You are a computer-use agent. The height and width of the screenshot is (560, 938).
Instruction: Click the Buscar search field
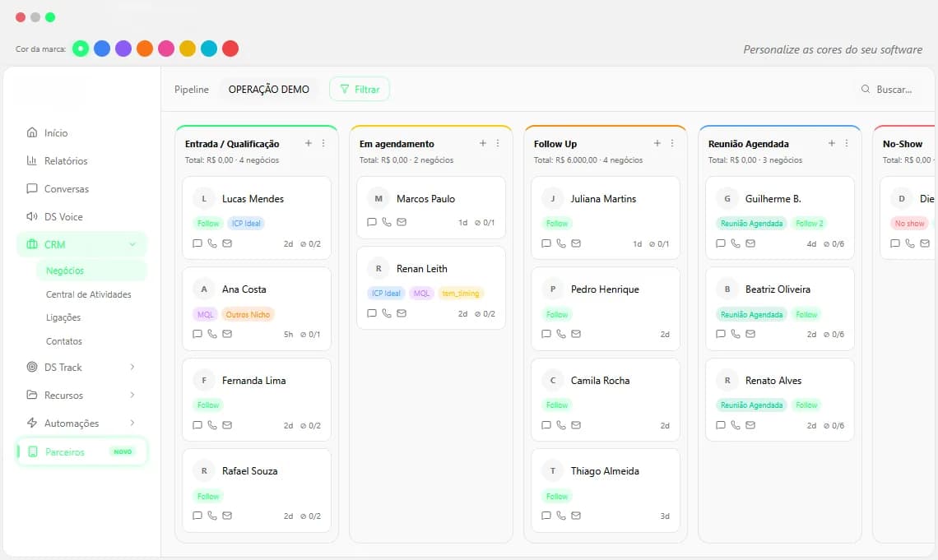(886, 89)
